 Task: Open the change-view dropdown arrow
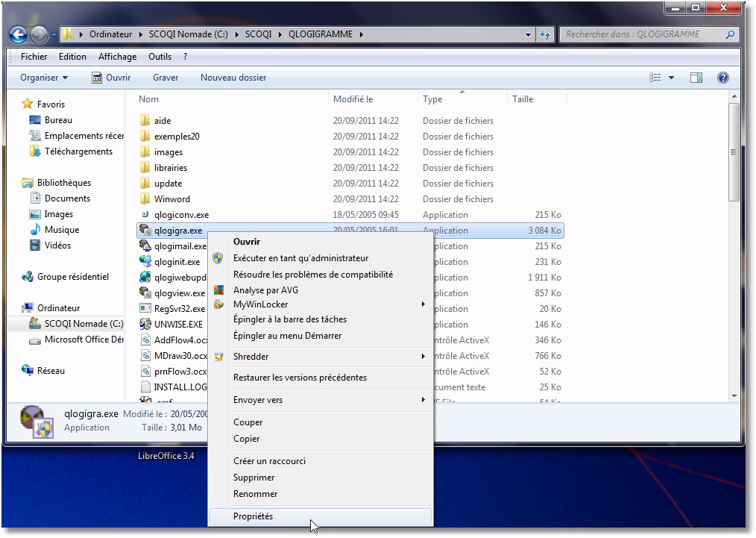pyautogui.click(x=670, y=77)
